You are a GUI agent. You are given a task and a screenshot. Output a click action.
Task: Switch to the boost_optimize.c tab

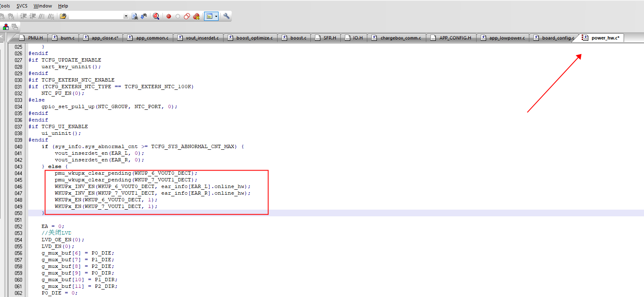[x=251, y=38]
